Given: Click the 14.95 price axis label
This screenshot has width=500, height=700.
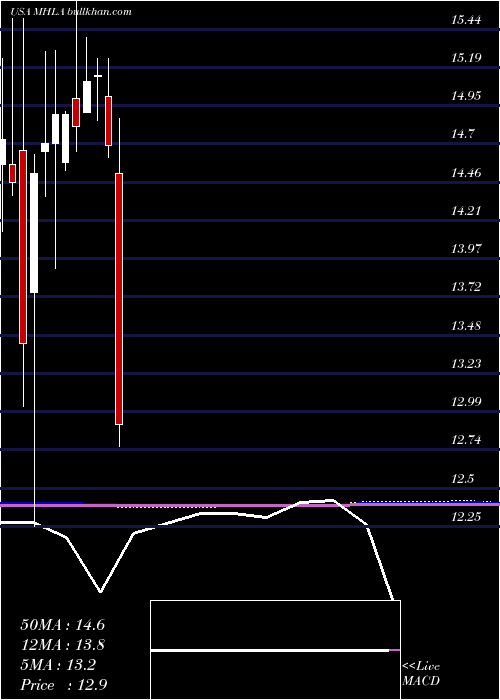Looking at the screenshot, I should 466,96.
